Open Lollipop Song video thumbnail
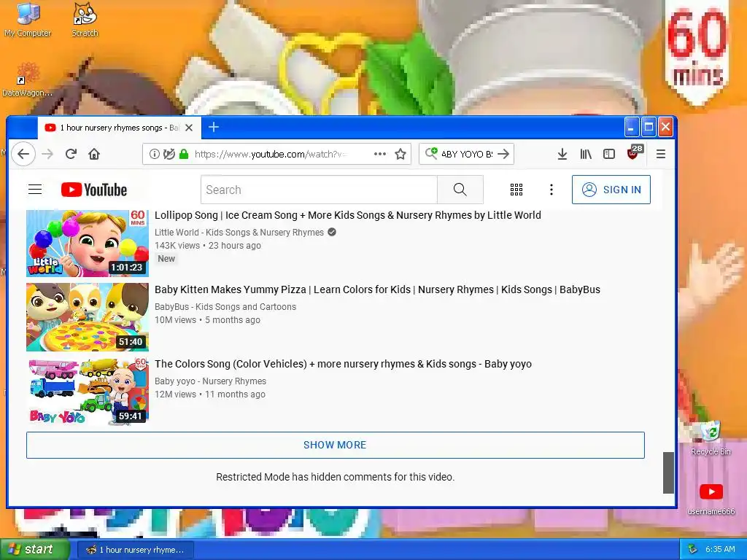The width and height of the screenshot is (747, 560). tap(88, 244)
